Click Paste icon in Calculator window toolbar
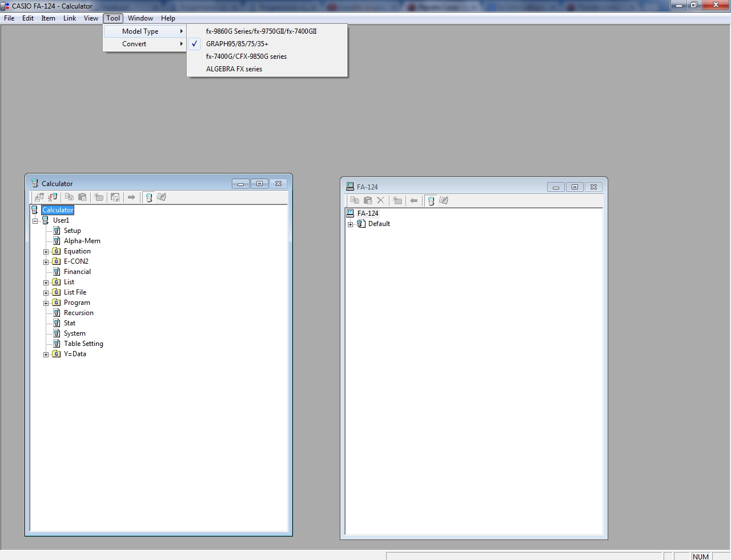This screenshot has width=731, height=560. (82, 197)
